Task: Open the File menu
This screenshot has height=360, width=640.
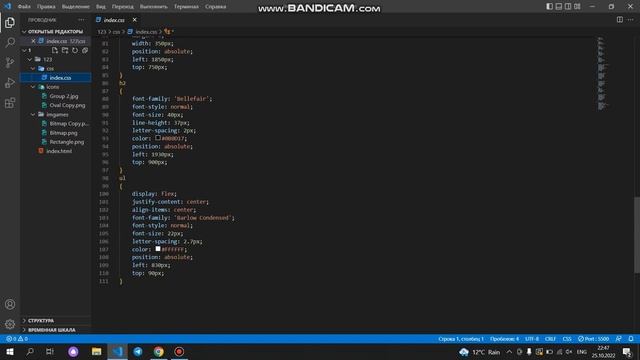Action: 24,7
